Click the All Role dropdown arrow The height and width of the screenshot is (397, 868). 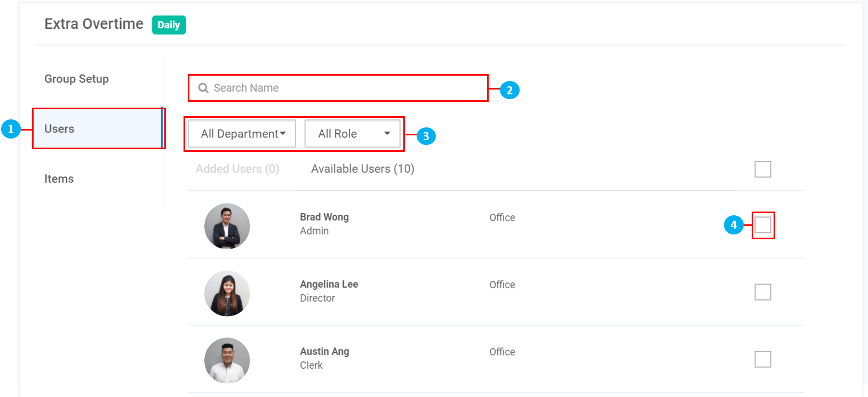tap(387, 134)
